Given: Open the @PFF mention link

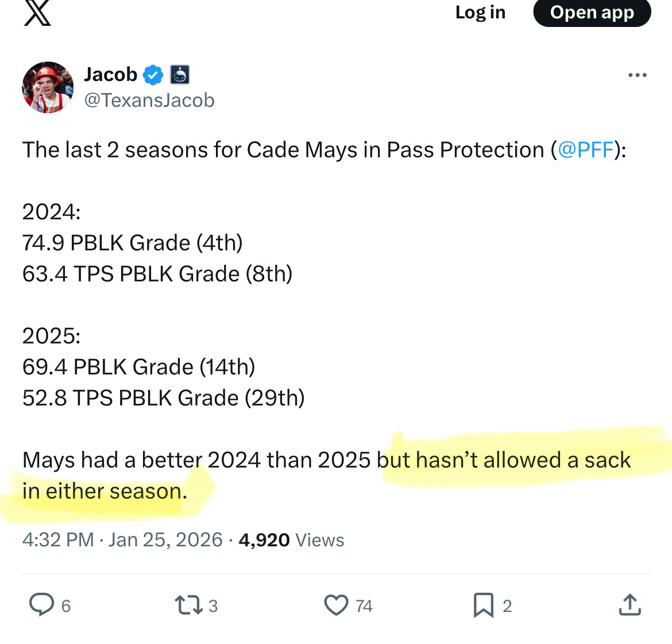Looking at the screenshot, I should [585, 150].
